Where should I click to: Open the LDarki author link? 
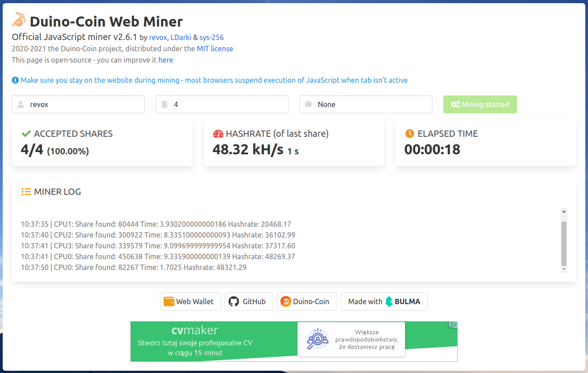(x=181, y=38)
